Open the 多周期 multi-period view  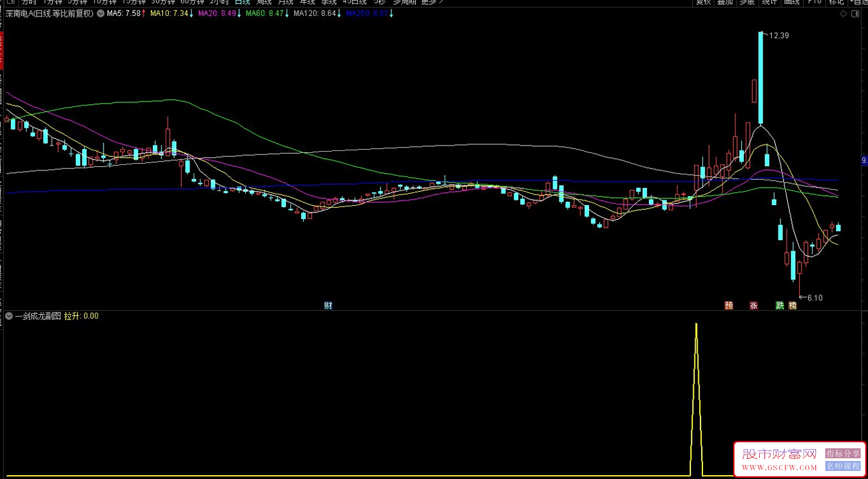coord(405,2)
